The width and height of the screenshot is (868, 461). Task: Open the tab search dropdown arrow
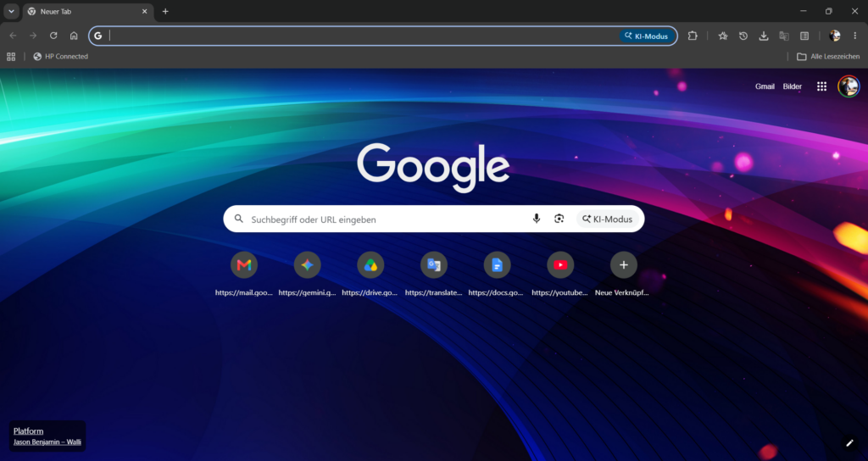click(x=11, y=11)
